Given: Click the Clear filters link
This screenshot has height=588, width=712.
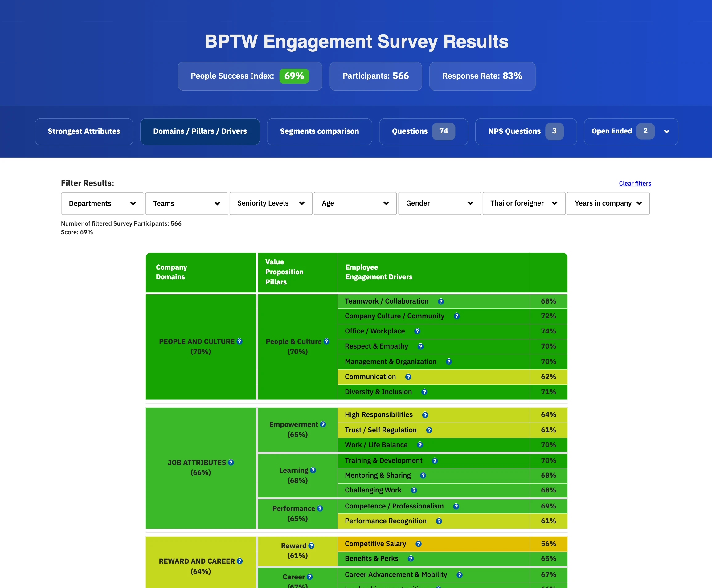Looking at the screenshot, I should (634, 183).
